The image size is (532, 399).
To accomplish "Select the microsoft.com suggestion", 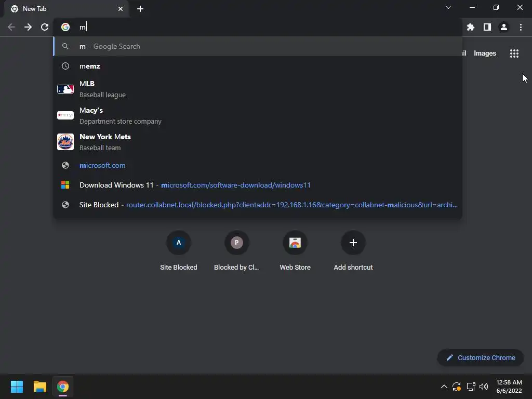I will 258,165.
